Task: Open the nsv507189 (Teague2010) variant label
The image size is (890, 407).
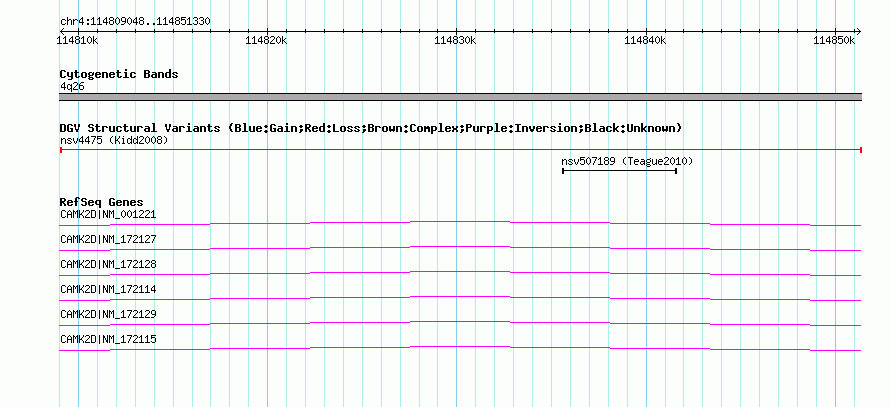Action: click(x=627, y=161)
